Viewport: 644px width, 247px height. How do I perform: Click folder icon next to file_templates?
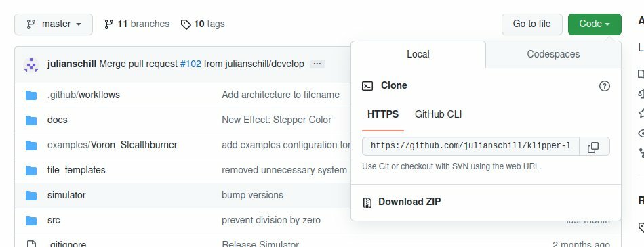pos(31,171)
